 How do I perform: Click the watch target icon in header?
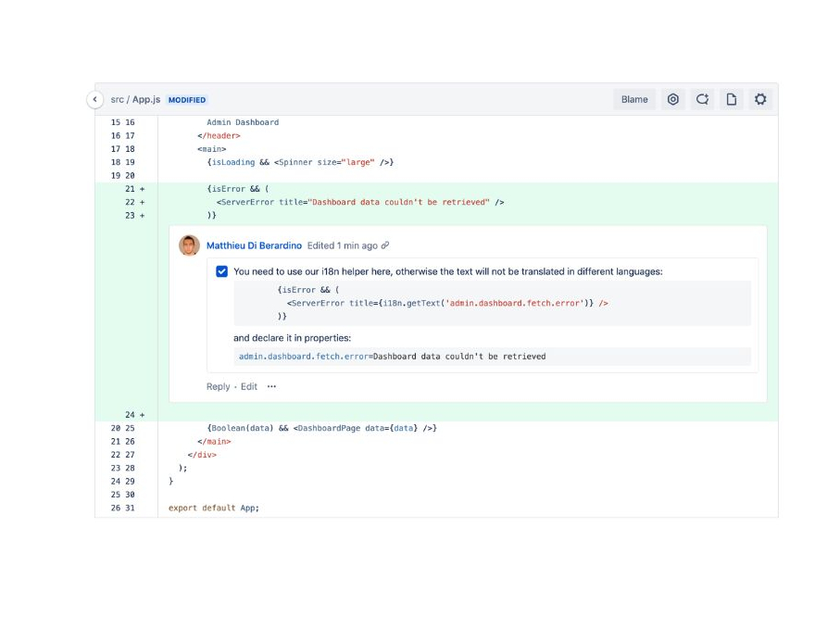(x=673, y=99)
